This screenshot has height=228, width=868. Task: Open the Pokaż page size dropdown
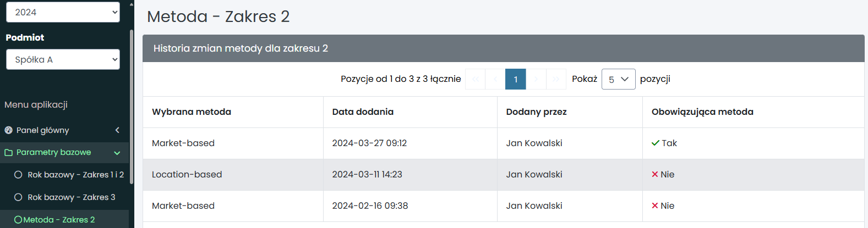click(618, 79)
